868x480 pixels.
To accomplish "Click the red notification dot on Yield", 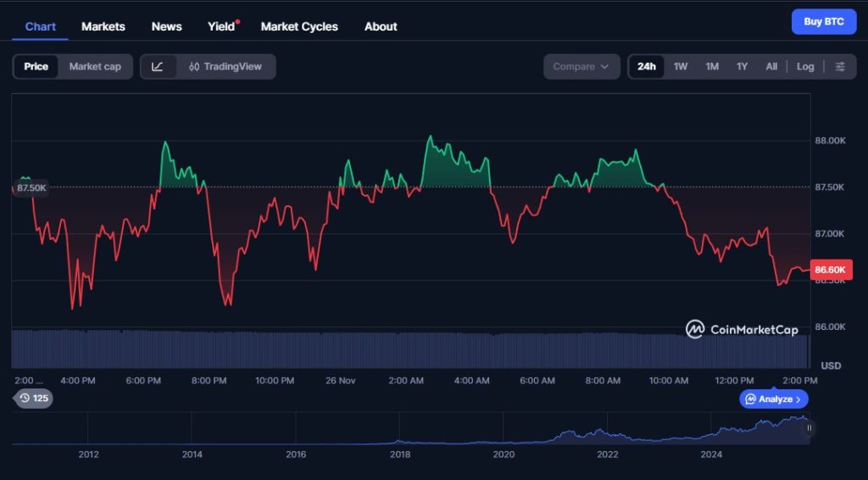I will 237,21.
